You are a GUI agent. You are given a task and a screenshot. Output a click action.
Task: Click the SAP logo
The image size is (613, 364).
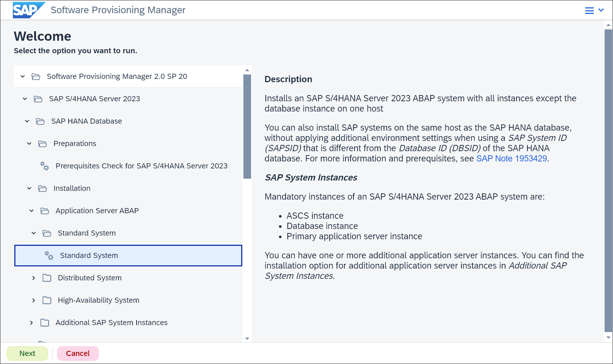pyautogui.click(x=29, y=10)
